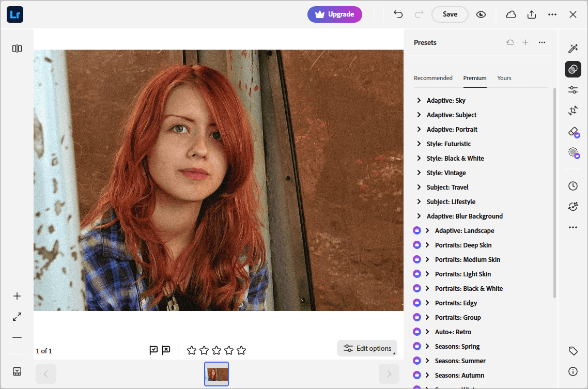The image size is (588, 389).
Task: Create preset with plus icon
Action: pyautogui.click(x=525, y=42)
